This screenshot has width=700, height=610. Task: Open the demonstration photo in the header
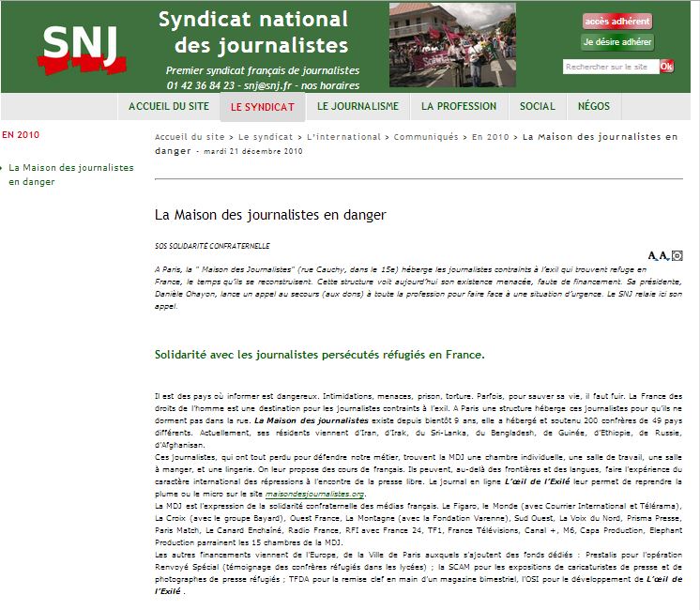pyautogui.click(x=452, y=45)
